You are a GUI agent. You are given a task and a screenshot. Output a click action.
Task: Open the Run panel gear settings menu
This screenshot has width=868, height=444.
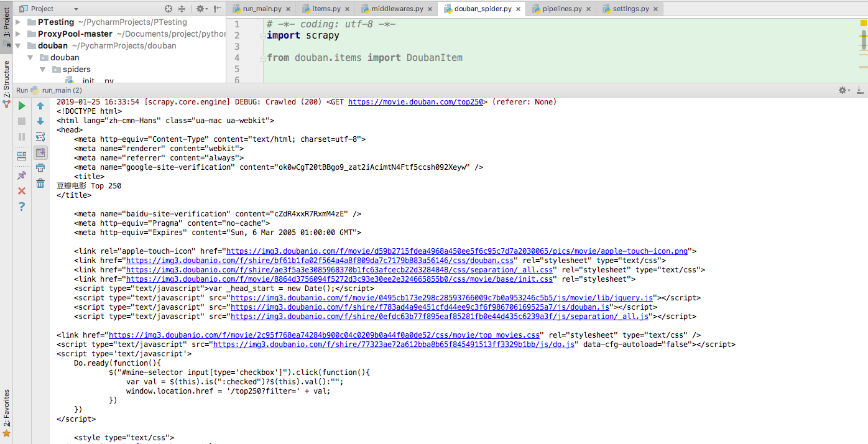pos(844,90)
